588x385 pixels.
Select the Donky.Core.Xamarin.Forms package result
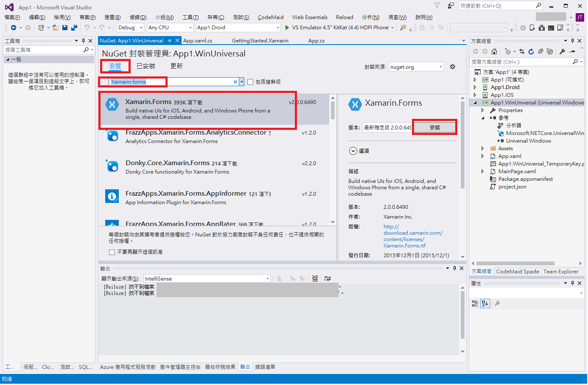214,167
